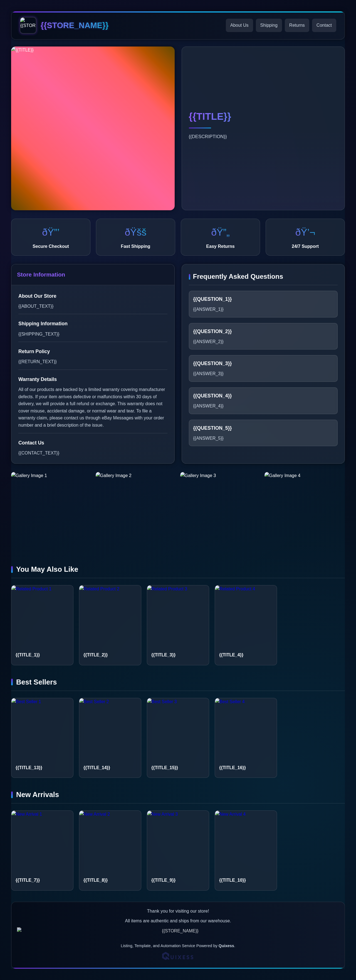Screen dimensions: 356x980
Task: Select the Returns navigation button
Action: 297,26
